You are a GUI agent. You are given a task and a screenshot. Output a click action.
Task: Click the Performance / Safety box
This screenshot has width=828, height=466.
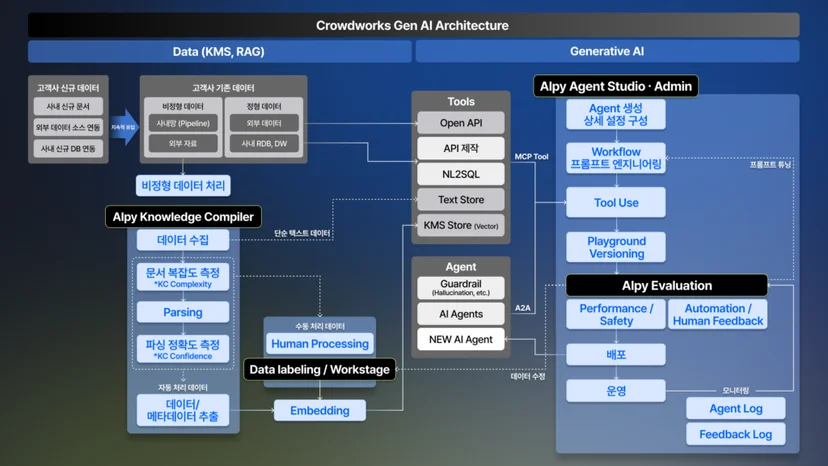(616, 314)
